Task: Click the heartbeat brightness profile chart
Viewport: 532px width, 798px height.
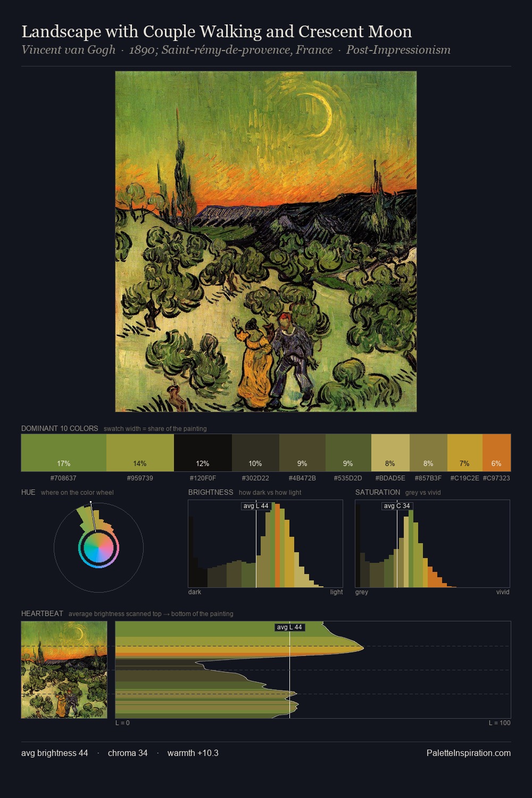Action: [313, 670]
